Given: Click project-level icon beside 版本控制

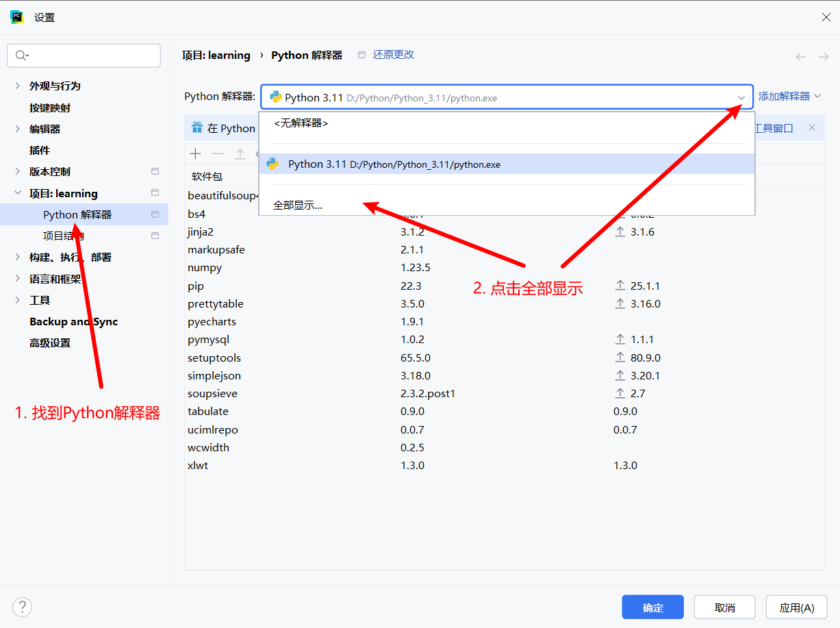Looking at the screenshot, I should (x=155, y=171).
